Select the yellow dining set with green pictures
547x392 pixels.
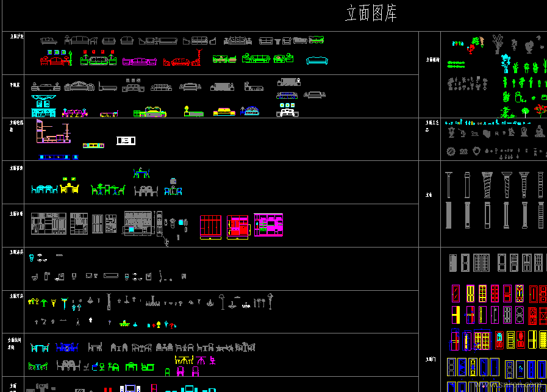coord(70,185)
